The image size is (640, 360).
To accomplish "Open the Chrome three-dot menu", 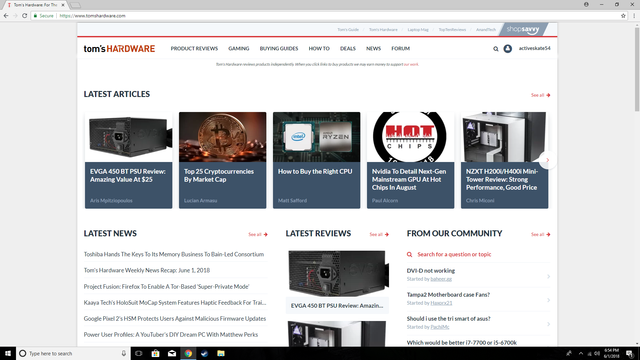I will (x=634, y=16).
